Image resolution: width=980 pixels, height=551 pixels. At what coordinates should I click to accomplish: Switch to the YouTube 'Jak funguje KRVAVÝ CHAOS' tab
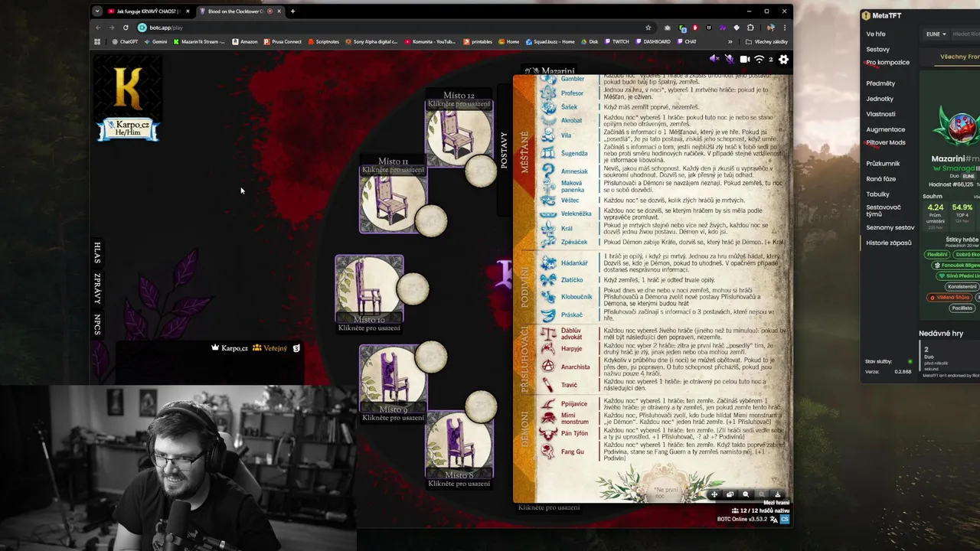tap(147, 11)
